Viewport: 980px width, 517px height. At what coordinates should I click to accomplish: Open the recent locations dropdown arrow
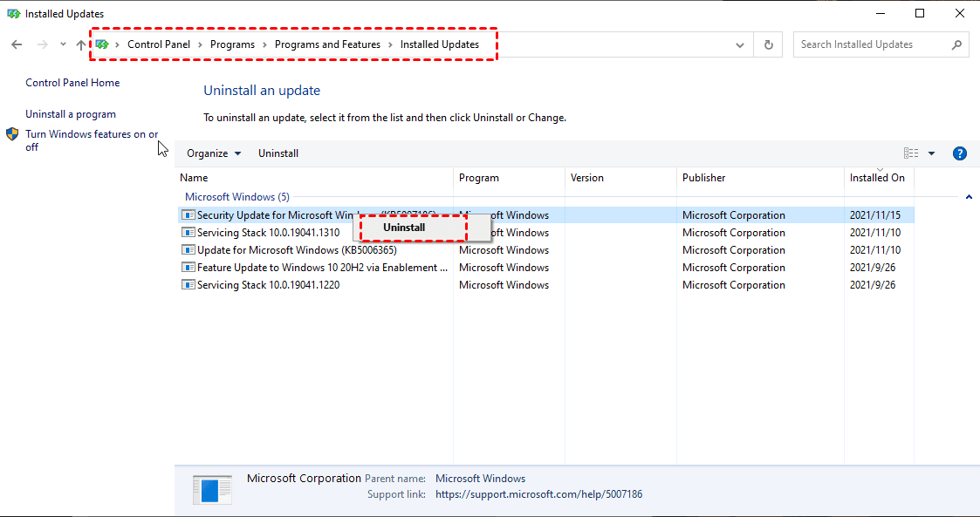[x=63, y=44]
